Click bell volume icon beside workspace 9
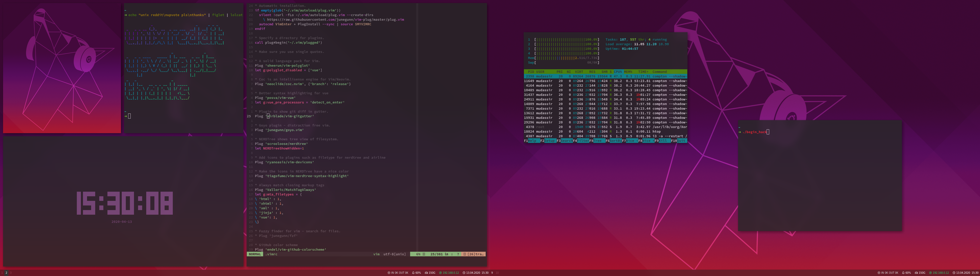This screenshot has height=276, width=980. pyautogui.click(x=413, y=273)
